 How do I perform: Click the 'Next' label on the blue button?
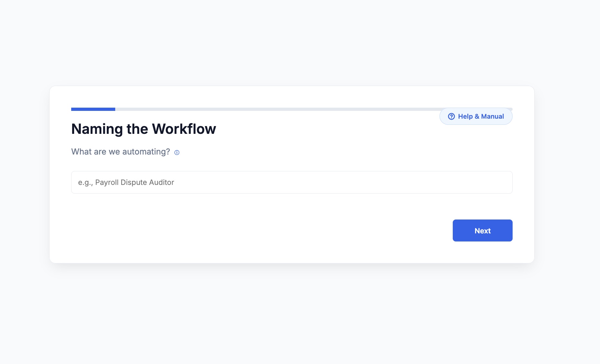[x=482, y=231]
